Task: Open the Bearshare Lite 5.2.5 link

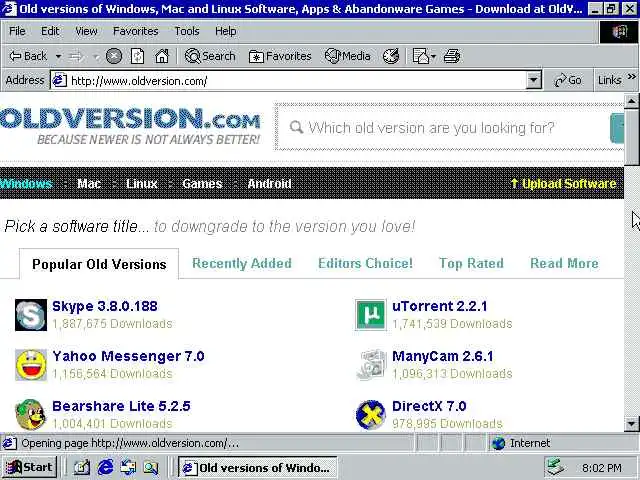Action: 121,406
